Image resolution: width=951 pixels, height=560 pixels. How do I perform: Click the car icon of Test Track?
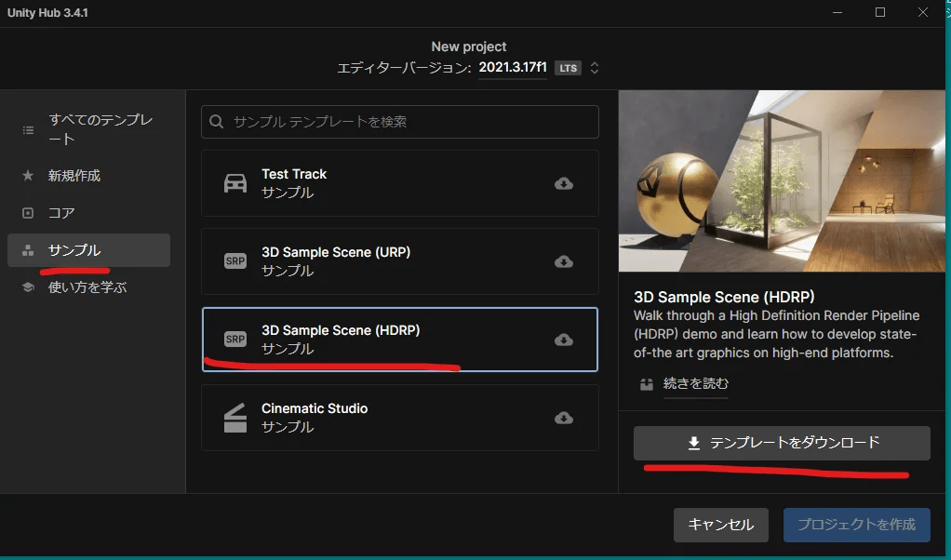coord(235,183)
